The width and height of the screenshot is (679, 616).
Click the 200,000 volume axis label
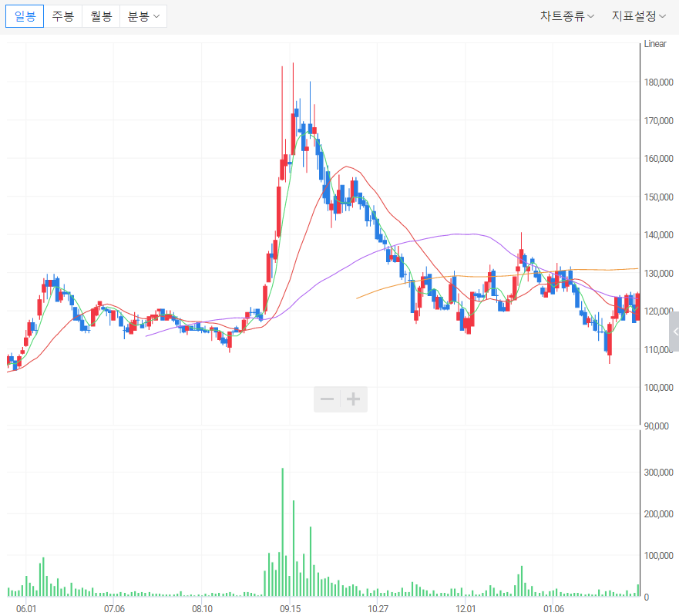pyautogui.click(x=659, y=513)
